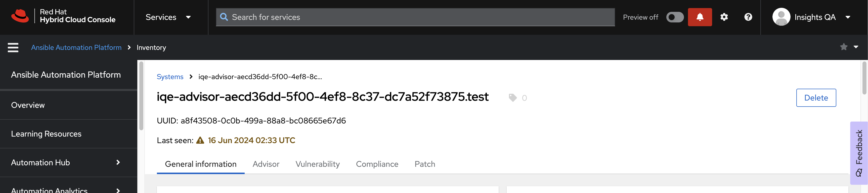Favorite this page with the star icon
Image resolution: width=868 pixels, height=193 pixels.
[x=843, y=47]
